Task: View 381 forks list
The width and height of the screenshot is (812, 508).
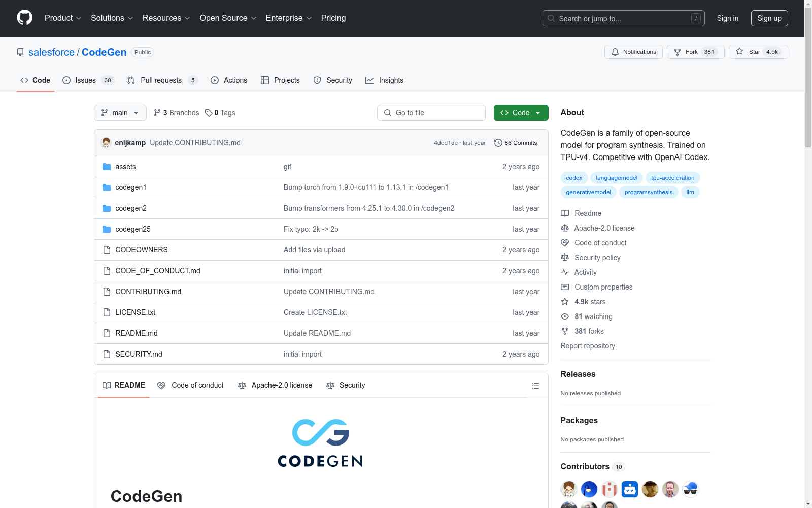Action: tap(583, 331)
